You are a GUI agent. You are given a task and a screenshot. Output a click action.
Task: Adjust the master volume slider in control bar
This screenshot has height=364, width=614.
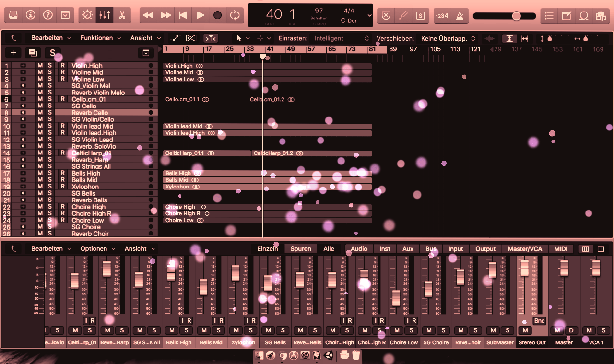tap(516, 16)
